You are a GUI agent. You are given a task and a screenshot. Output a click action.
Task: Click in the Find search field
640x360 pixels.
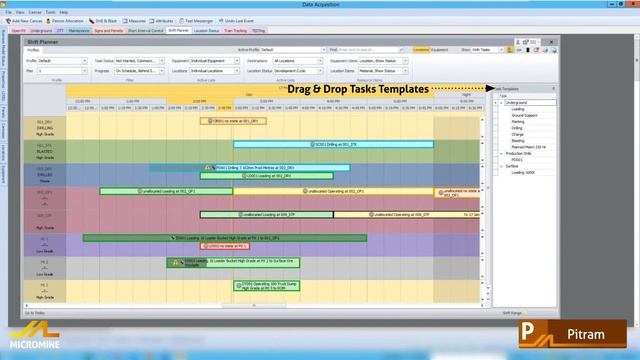point(368,50)
